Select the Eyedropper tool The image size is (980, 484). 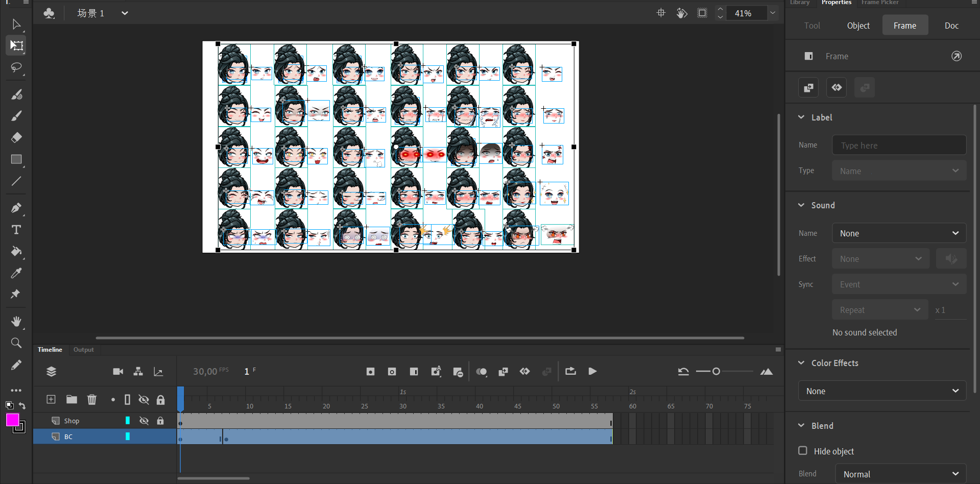[16, 273]
